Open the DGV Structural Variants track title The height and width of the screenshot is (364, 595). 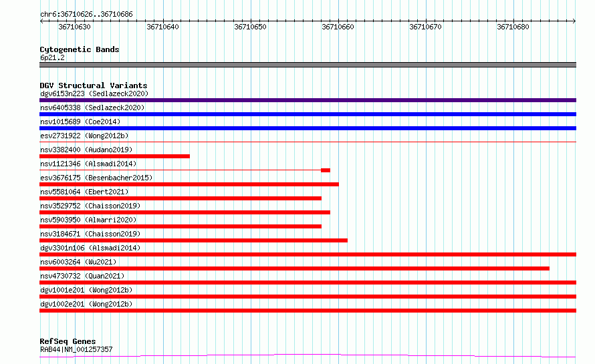click(94, 85)
